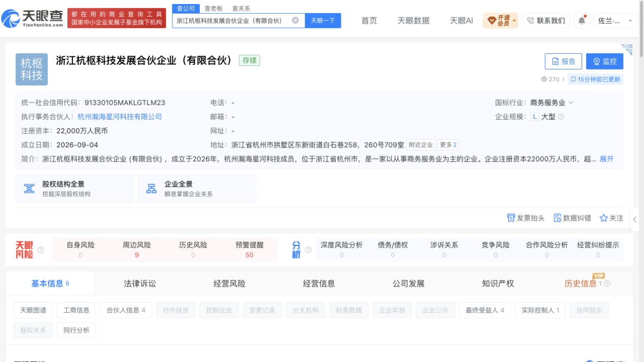Click help icon next to 天眼风险

(41, 250)
